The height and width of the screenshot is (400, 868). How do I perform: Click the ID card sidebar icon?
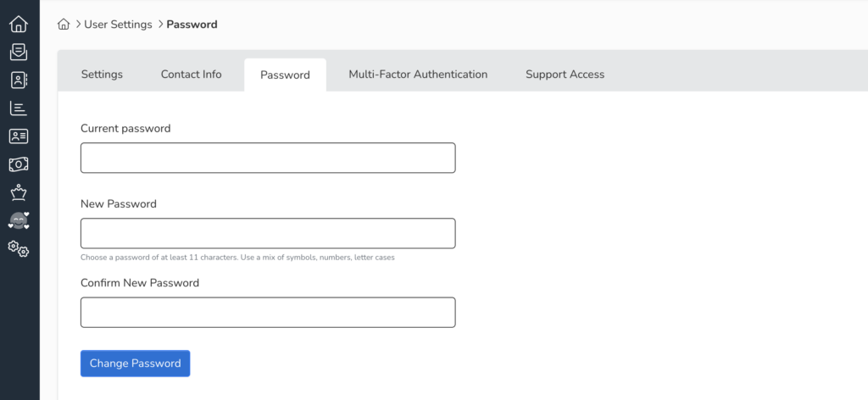(19, 136)
